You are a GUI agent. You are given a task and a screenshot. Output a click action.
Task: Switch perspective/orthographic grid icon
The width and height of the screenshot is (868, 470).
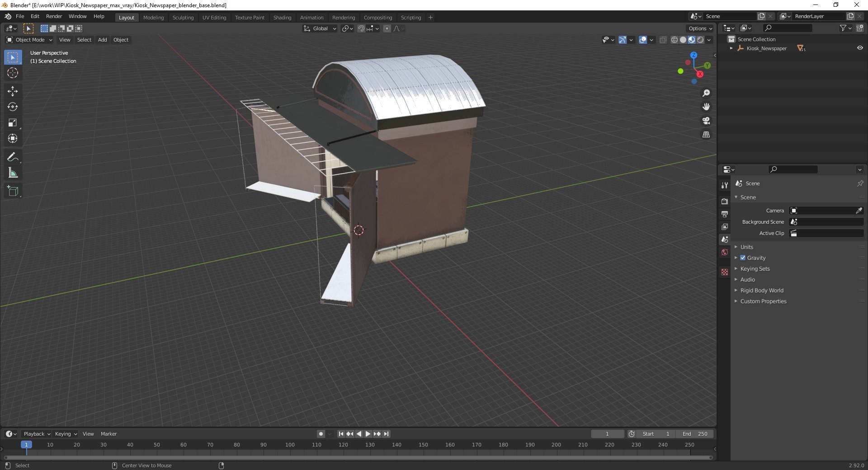pos(706,135)
